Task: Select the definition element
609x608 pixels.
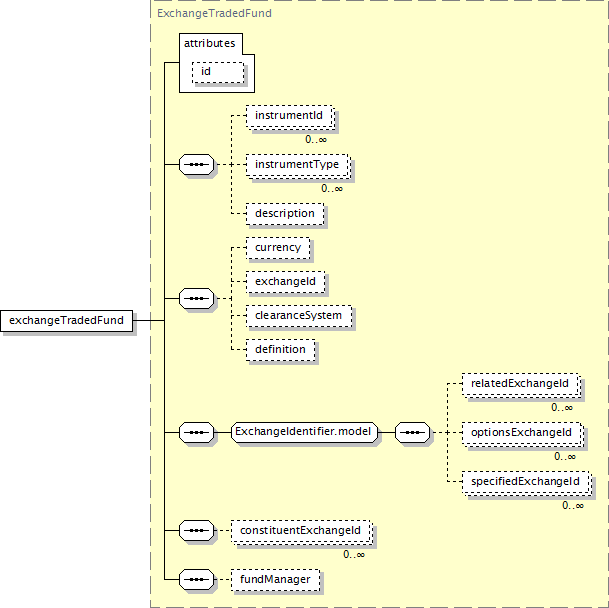Action: 280,350
